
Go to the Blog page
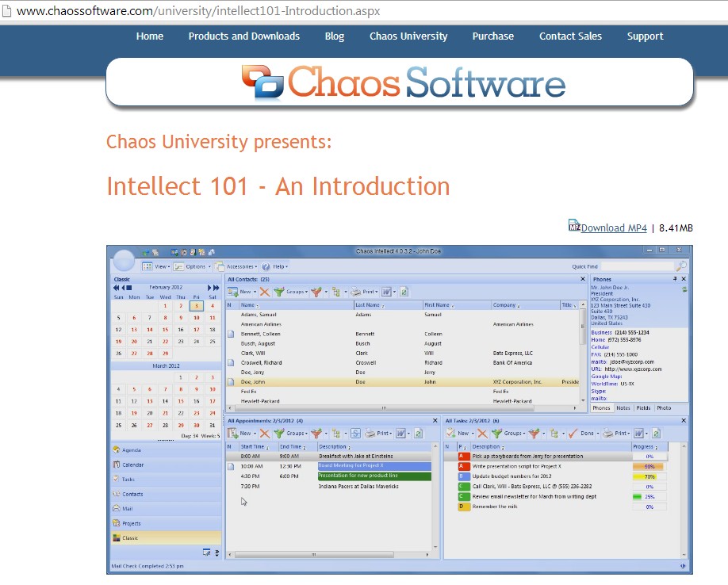tap(335, 36)
